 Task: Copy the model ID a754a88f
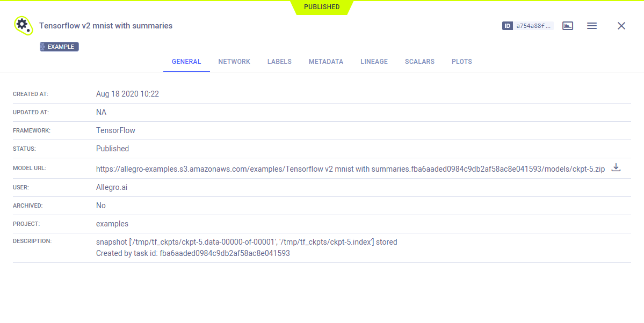click(533, 26)
